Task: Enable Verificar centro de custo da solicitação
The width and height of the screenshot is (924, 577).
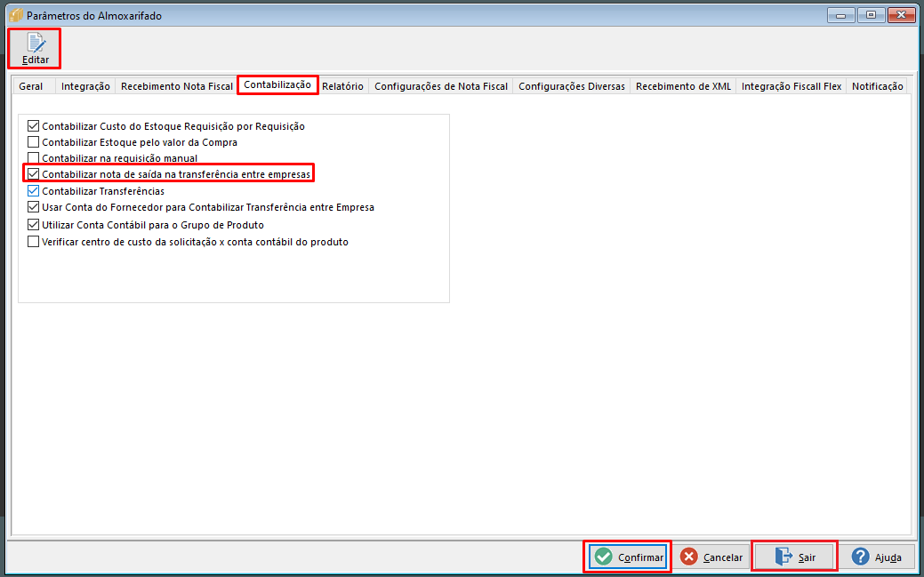Action: point(34,242)
